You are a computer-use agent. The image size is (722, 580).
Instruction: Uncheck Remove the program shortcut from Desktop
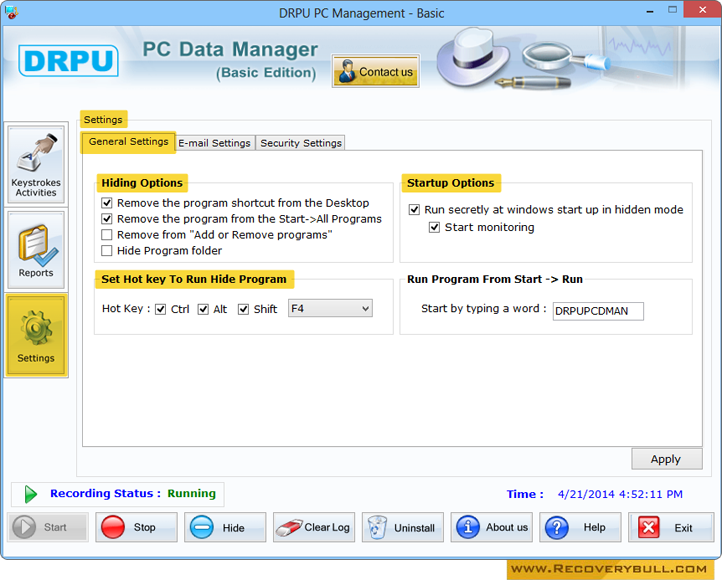[107, 203]
